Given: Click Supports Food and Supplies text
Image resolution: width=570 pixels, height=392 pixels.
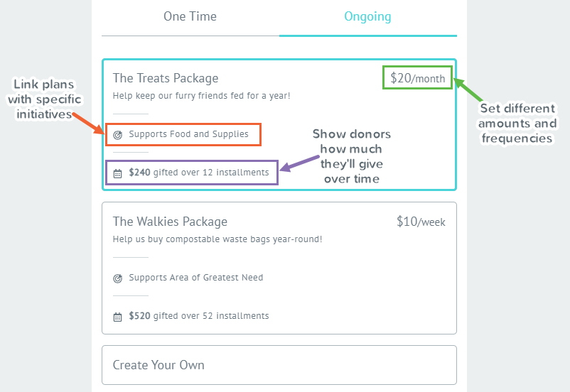Looking at the screenshot, I should click(188, 134).
